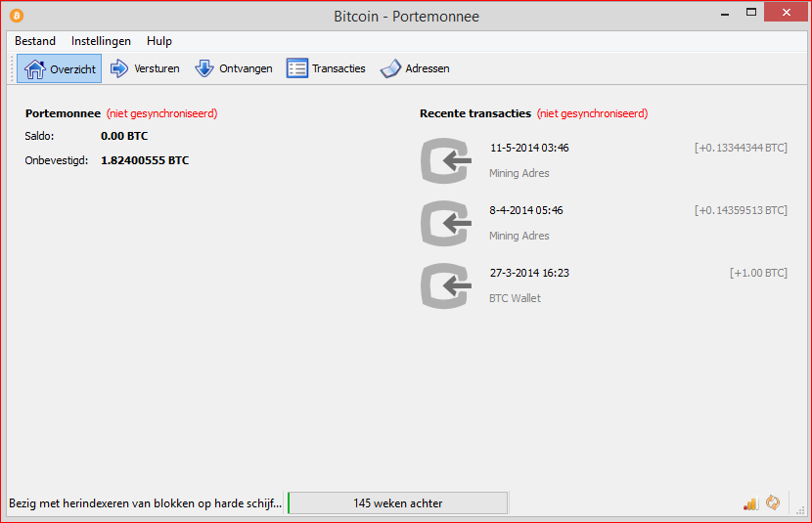Click the '145 weken achter' progress bar

[x=397, y=503]
